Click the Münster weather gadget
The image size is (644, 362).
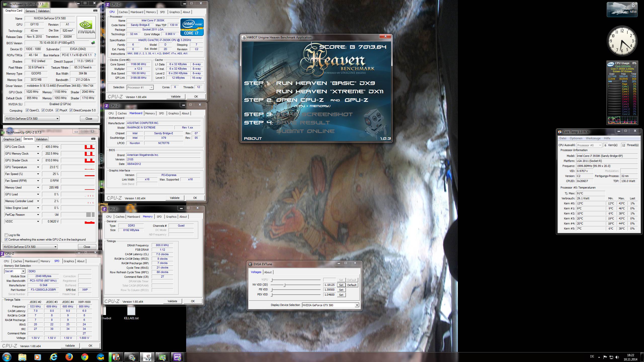tap(622, 9)
